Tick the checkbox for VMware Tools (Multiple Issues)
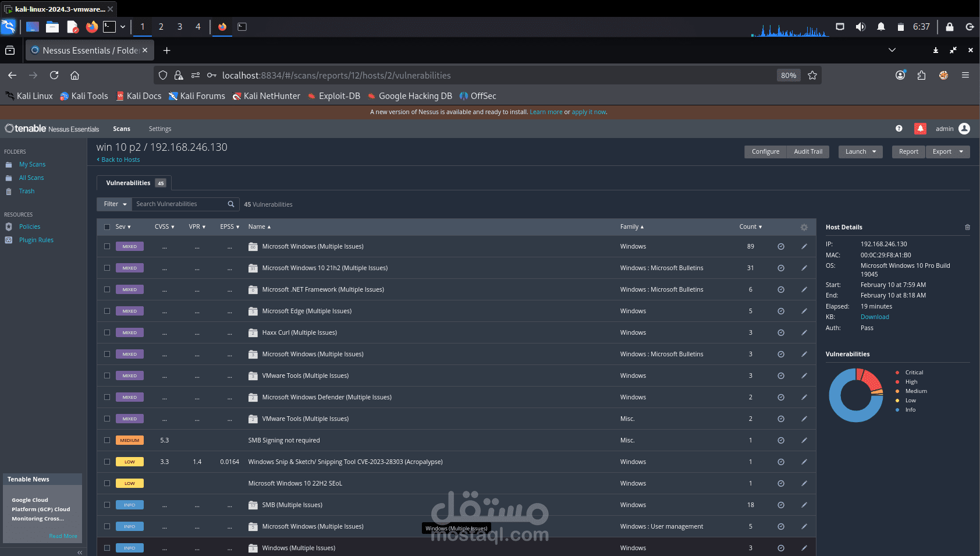This screenshot has height=556, width=980. coord(107,376)
